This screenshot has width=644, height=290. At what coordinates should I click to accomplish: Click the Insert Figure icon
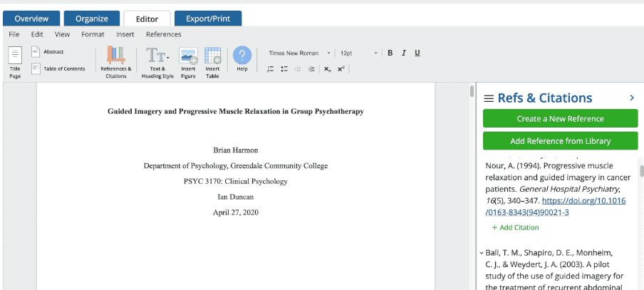pos(188,56)
